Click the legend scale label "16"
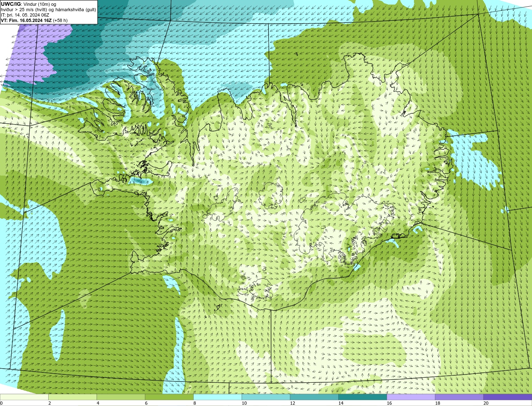Viewport: 532px width, 406px height. [389, 403]
